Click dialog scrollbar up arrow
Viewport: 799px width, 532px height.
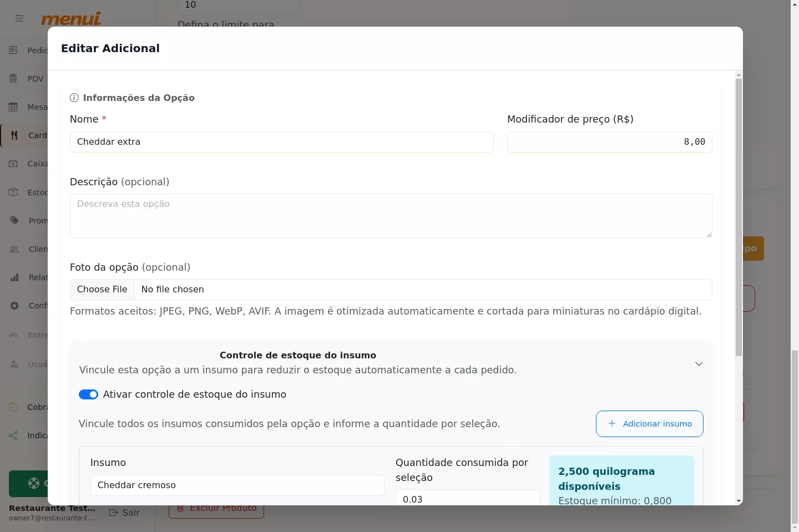pyautogui.click(x=739, y=75)
